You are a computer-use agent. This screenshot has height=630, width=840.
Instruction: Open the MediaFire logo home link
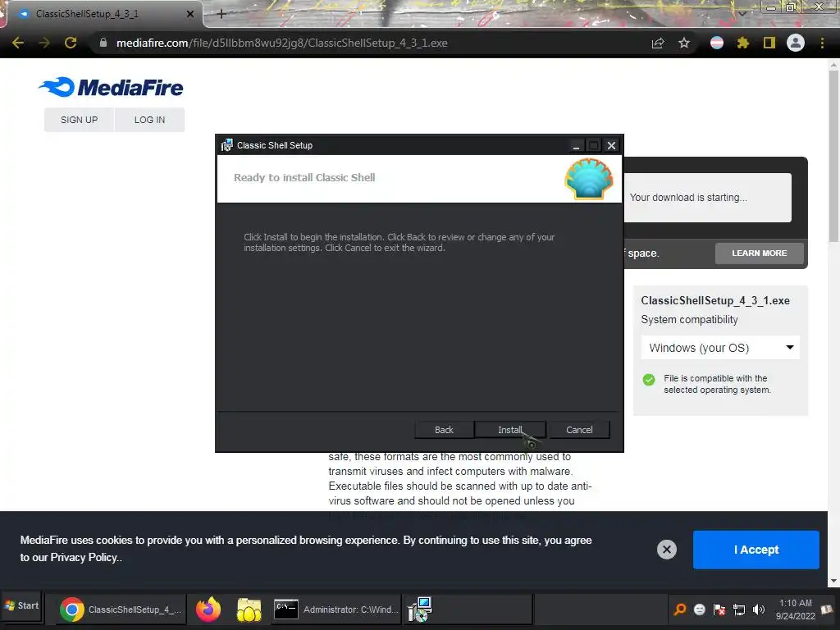[111, 87]
